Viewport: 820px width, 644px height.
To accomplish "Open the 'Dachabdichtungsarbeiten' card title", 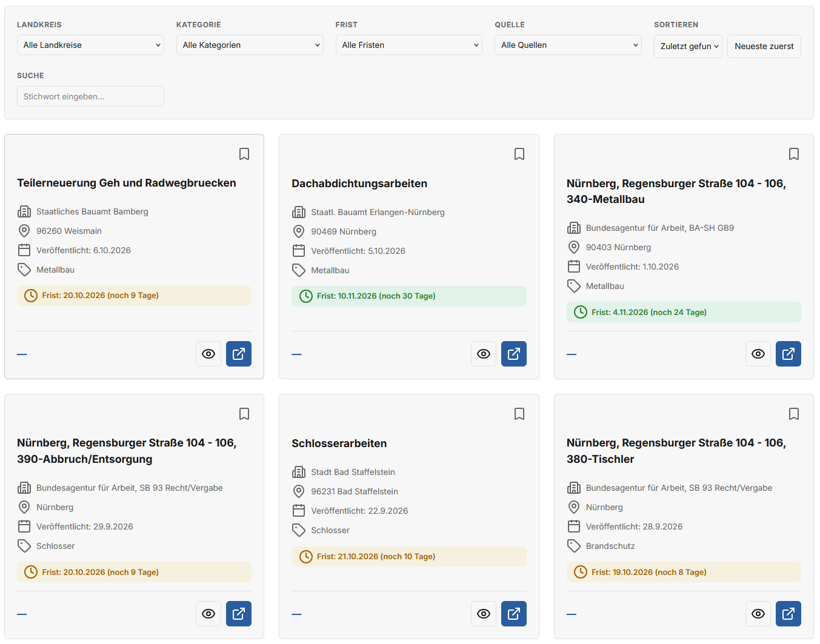I will click(x=359, y=184).
